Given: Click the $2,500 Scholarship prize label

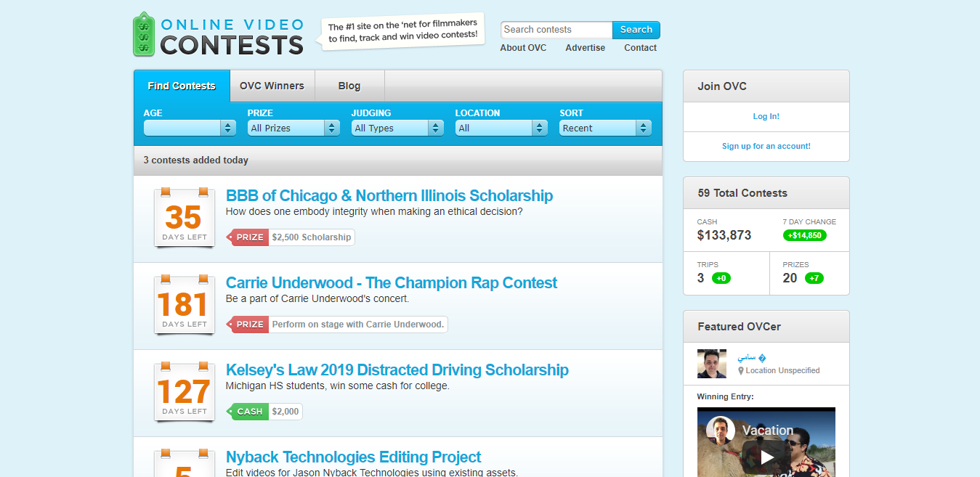Looking at the screenshot, I should [x=312, y=237].
